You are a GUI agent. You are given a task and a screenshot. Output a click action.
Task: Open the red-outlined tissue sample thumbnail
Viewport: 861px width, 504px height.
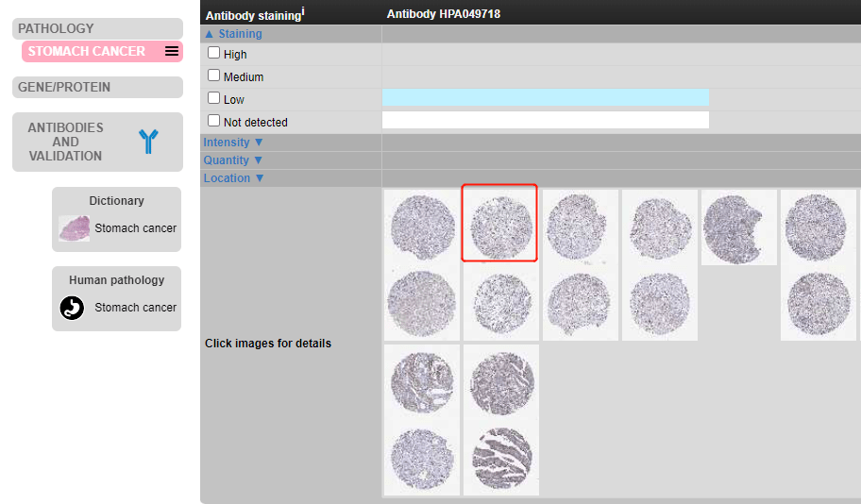500,223
